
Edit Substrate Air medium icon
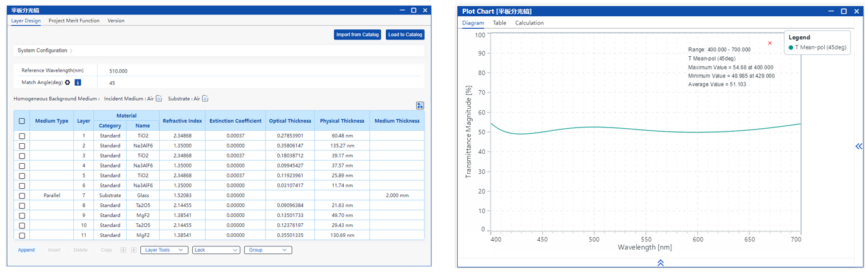pos(205,99)
